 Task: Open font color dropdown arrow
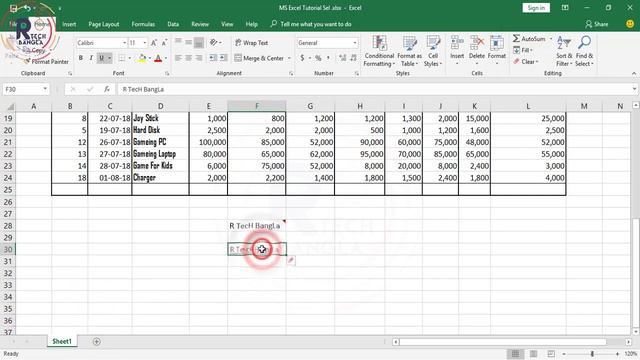[166, 58]
